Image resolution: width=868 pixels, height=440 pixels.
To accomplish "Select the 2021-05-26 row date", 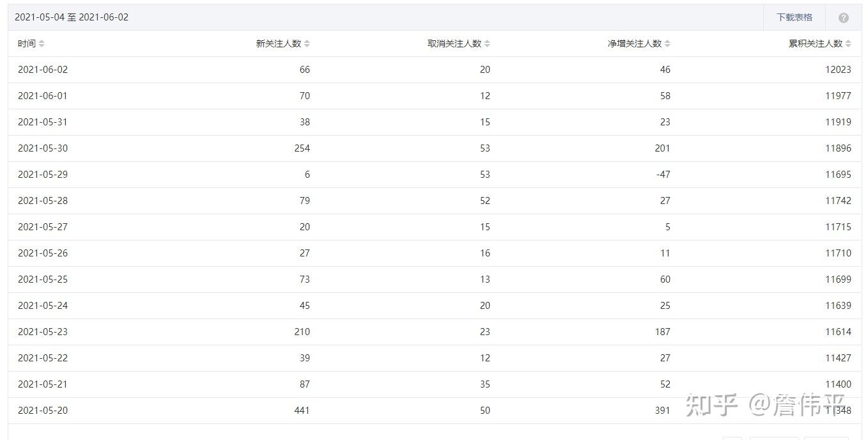I will coord(43,253).
